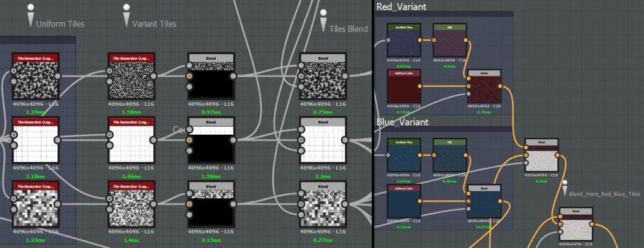This screenshot has width=644, height=248.
Task: Select the Red_Variant Blend node timed 0.76ms
Action: 485,86
